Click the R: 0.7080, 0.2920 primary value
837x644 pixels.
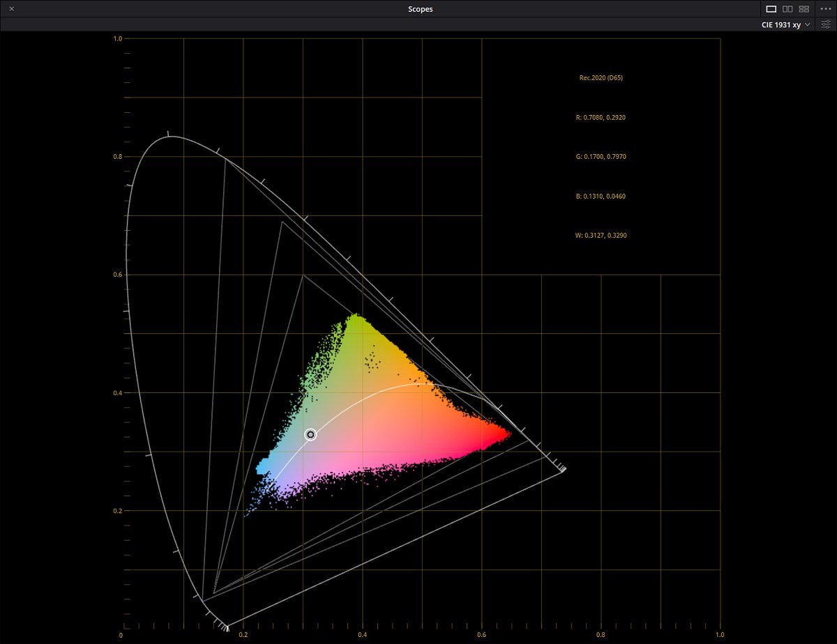tap(601, 118)
